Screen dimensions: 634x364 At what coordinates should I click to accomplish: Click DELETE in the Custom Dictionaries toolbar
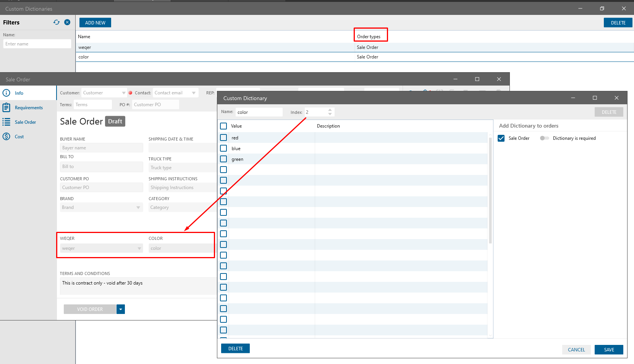pyautogui.click(x=618, y=23)
